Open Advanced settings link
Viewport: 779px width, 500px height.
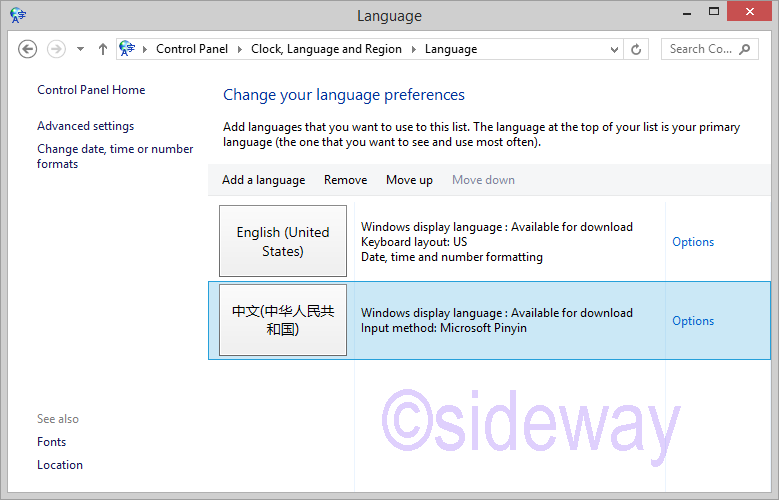[85, 126]
